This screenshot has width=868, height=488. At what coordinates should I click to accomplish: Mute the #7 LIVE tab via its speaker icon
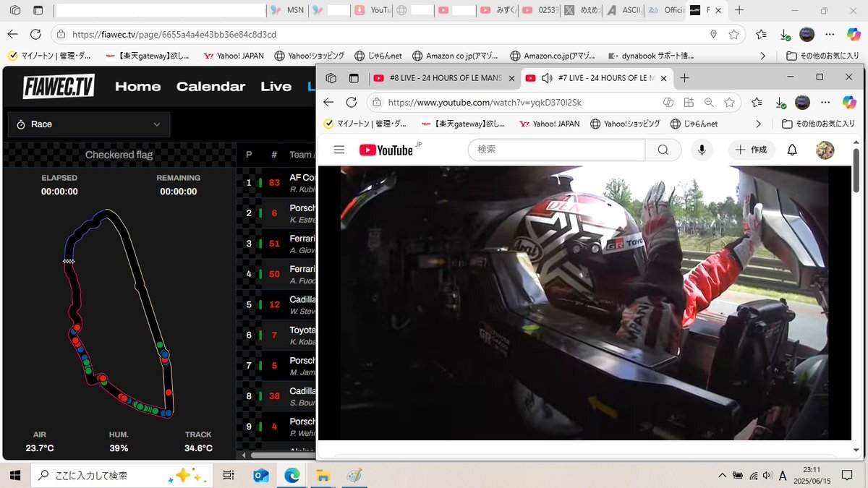point(548,78)
